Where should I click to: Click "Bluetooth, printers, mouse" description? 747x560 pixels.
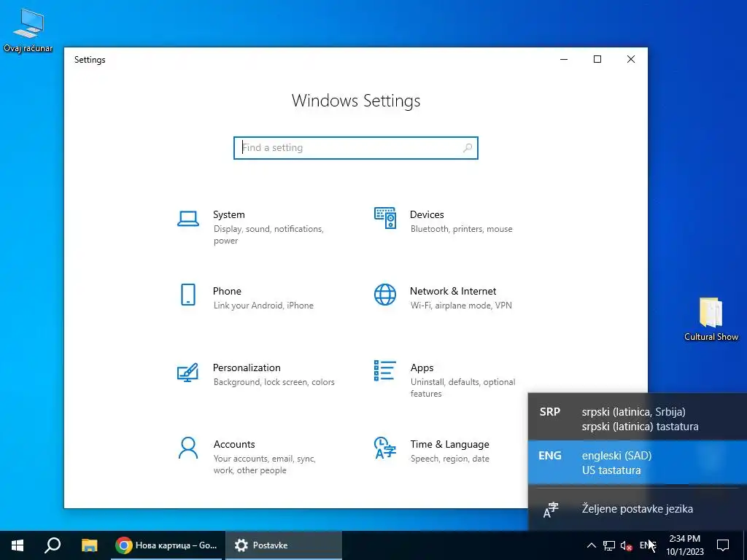462,229
